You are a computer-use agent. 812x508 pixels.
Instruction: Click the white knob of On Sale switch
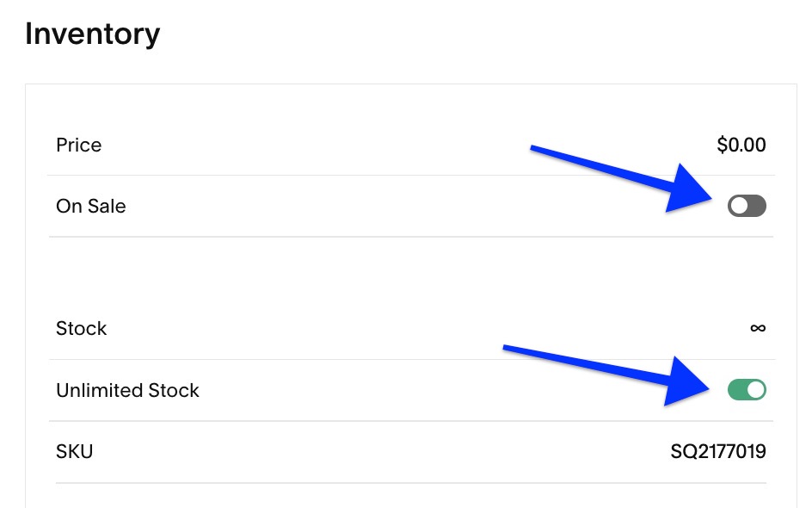tap(738, 206)
